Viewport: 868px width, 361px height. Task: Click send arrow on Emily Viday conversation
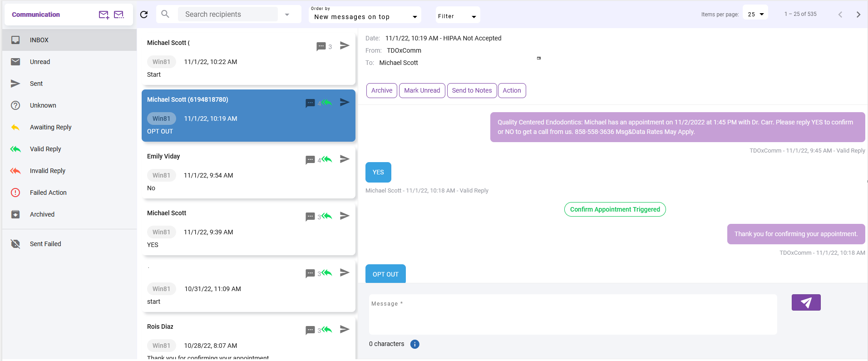[345, 159]
